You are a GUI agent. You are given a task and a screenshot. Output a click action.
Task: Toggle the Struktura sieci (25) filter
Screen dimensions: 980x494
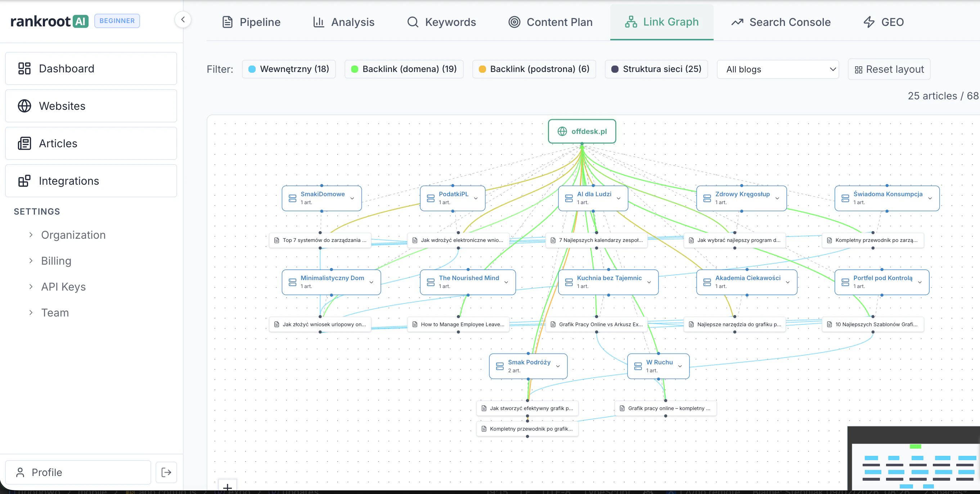point(656,69)
